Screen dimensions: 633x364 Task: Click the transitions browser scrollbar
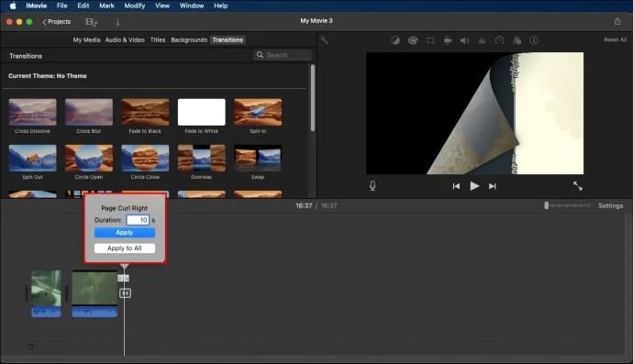click(x=313, y=98)
